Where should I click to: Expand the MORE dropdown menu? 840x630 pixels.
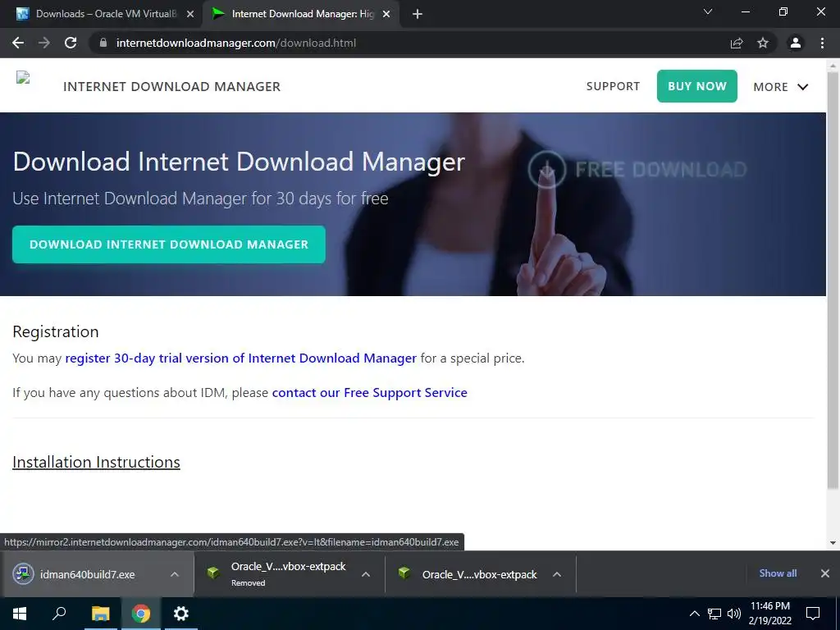pyautogui.click(x=781, y=87)
